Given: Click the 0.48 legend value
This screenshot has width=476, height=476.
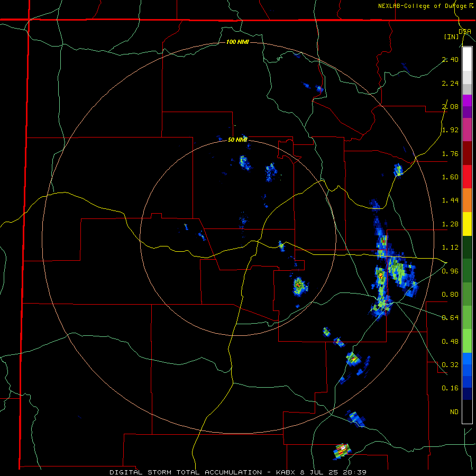Looking at the screenshot, I should coord(450,341).
